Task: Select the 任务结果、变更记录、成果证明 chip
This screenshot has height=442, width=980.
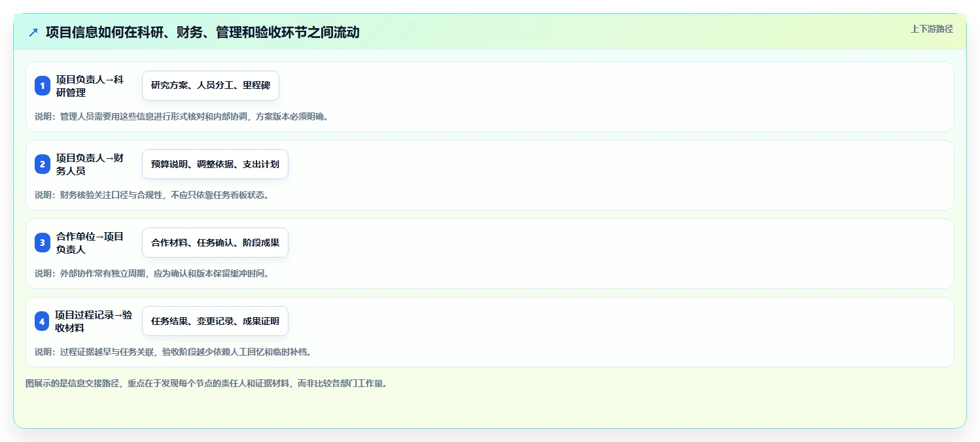Action: click(x=215, y=321)
